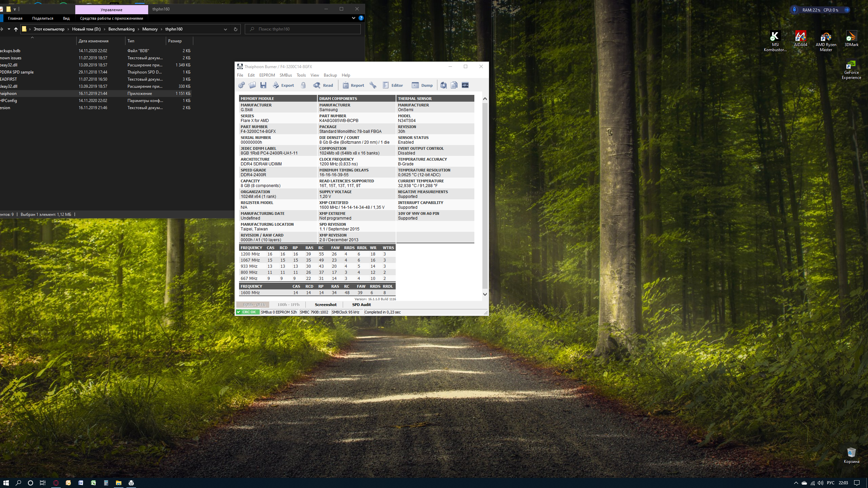Image resolution: width=868 pixels, height=488 pixels.
Task: Expand the Explorer address bar history dropdown
Action: [x=225, y=29]
